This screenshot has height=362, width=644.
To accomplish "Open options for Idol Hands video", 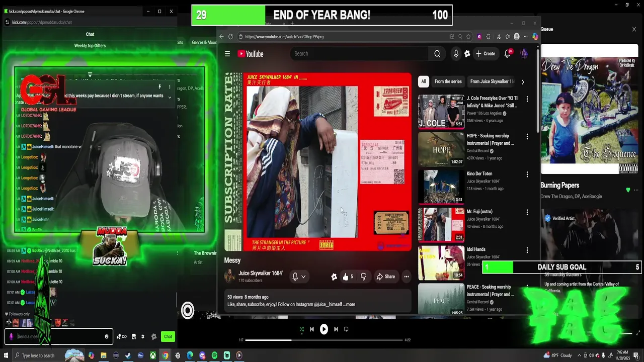I will (527, 250).
